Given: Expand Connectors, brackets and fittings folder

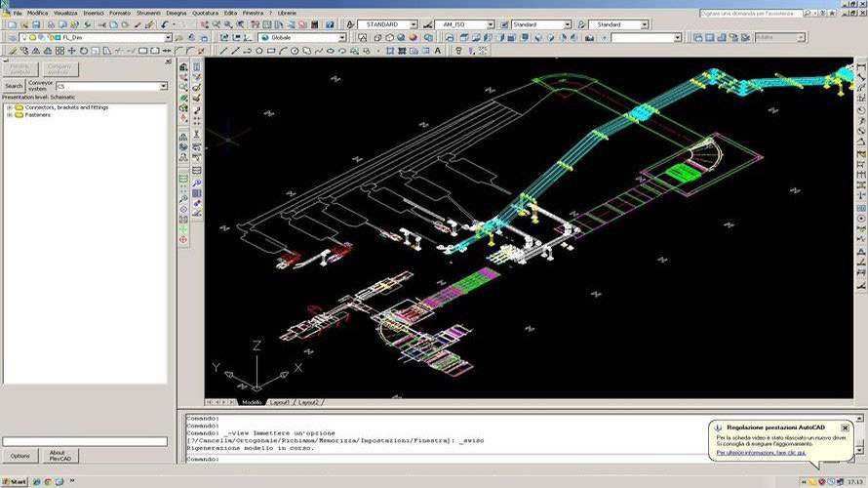Looking at the screenshot, I should point(10,107).
